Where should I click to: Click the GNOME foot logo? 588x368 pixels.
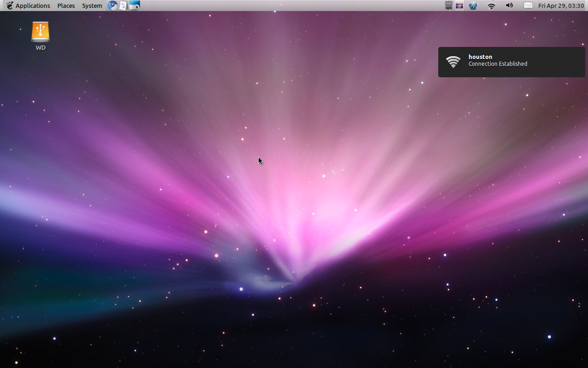tap(10, 6)
